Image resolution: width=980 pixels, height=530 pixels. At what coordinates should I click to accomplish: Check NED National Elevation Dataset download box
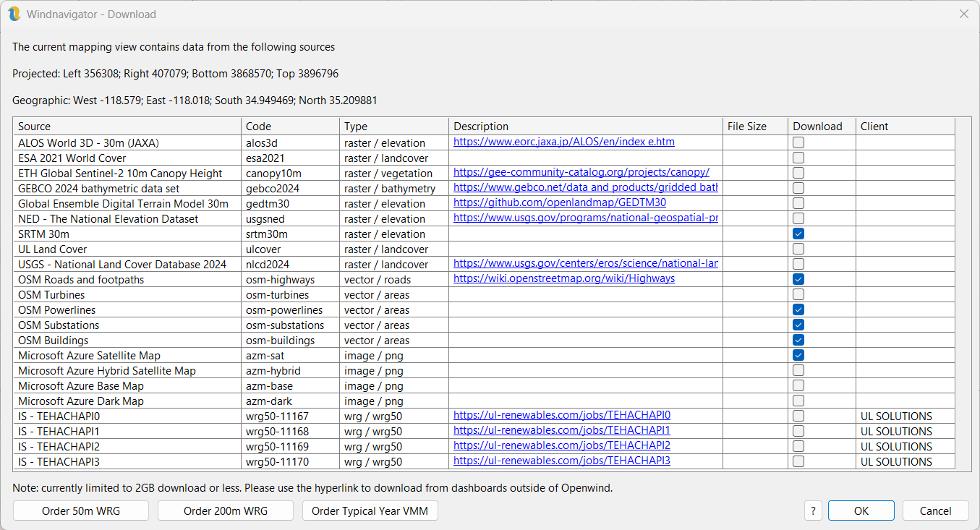(798, 218)
